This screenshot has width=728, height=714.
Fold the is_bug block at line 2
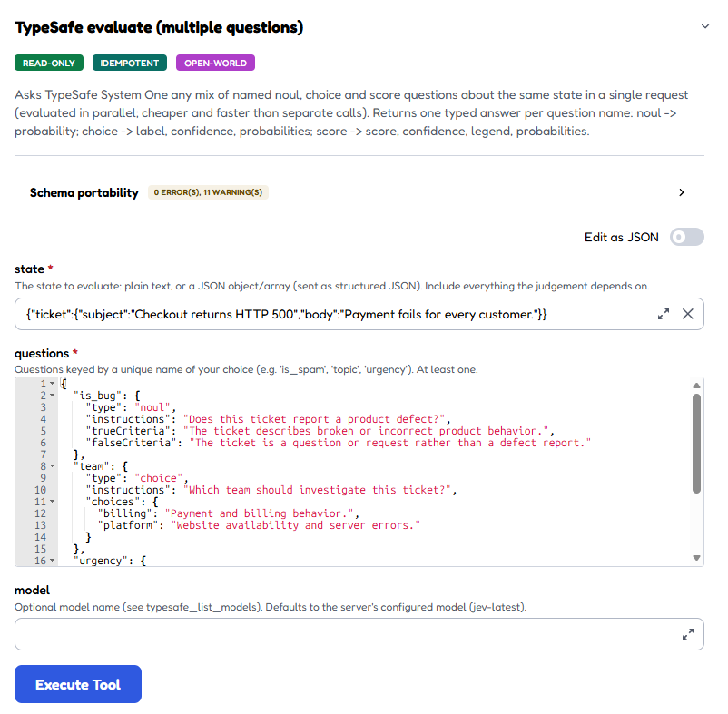[x=52, y=396]
